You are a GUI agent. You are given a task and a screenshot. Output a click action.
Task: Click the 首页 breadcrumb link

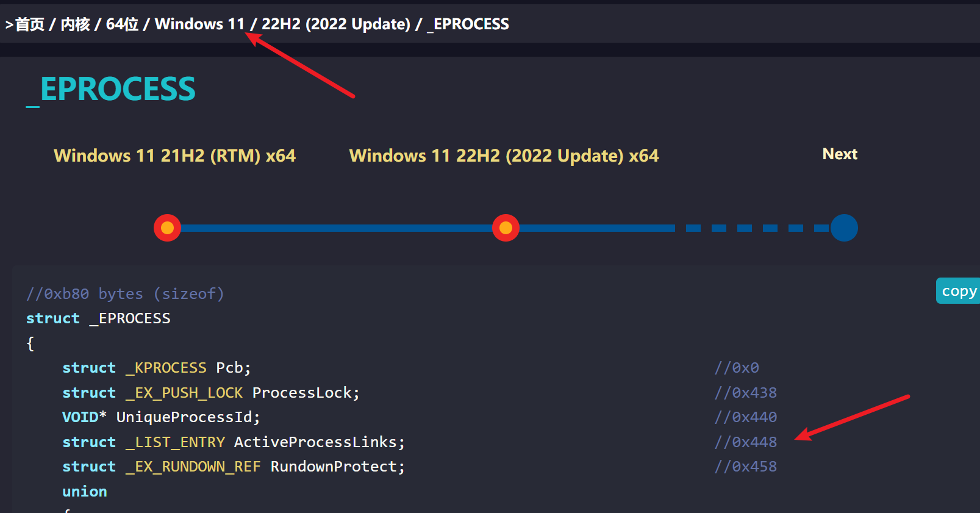[30, 24]
